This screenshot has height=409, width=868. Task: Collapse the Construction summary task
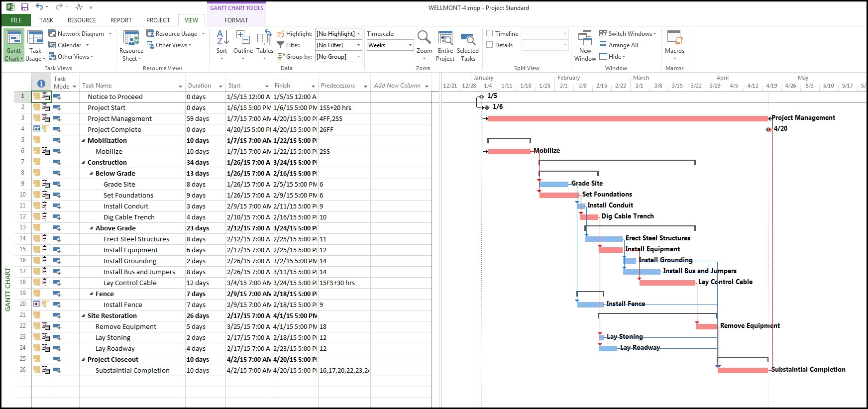pos(84,163)
